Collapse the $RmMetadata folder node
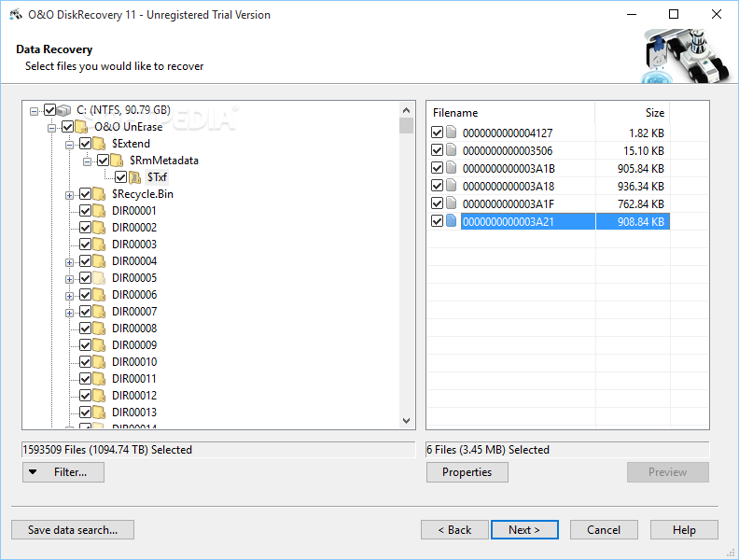Viewport: 739px width, 560px height. 87,161
